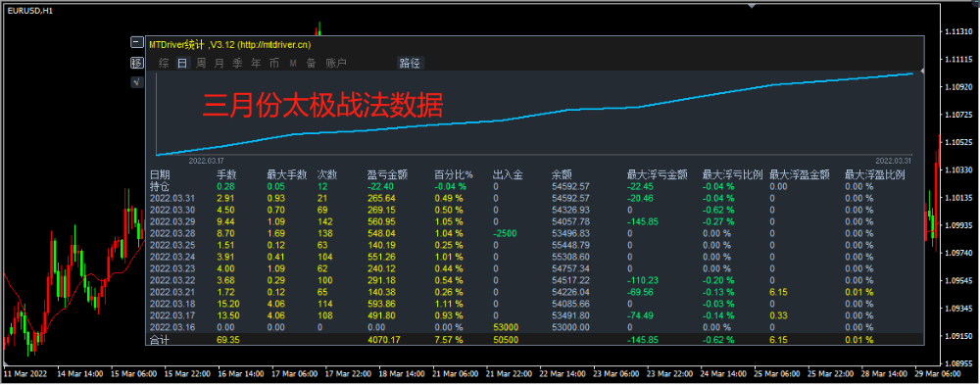Click the blue equity curve line
Image resolution: width=980 pixels, height=385 pixels.
(x=534, y=114)
